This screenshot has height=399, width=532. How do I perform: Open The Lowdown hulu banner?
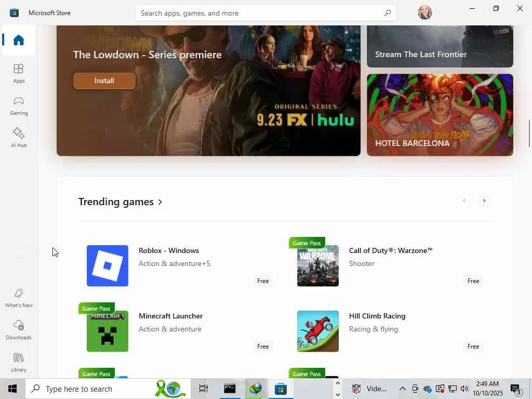tap(208, 90)
